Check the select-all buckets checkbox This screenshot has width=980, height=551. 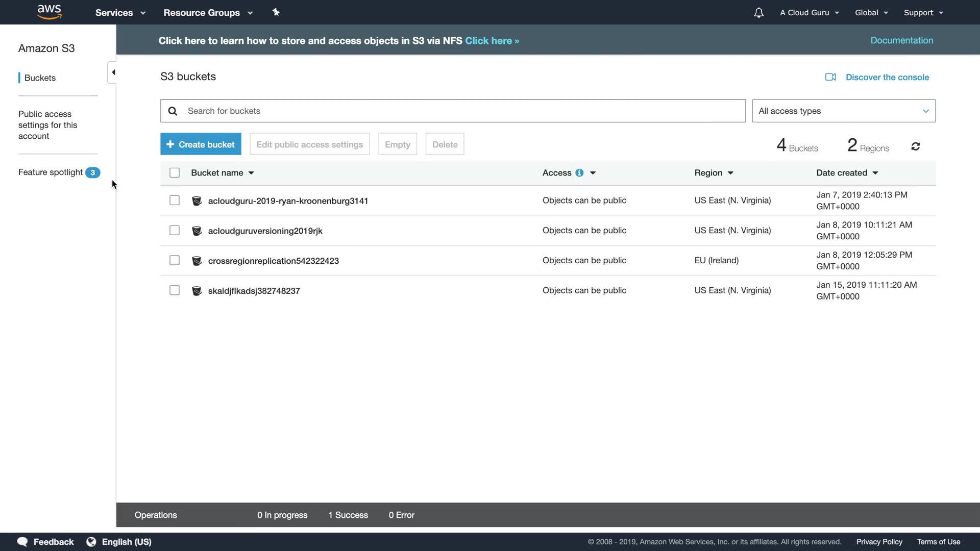(x=175, y=173)
